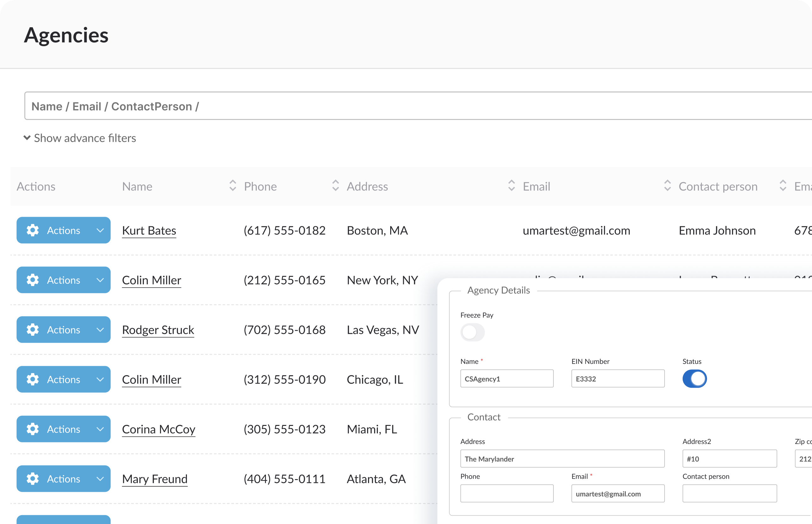The image size is (812, 524).
Task: Sort table by Phone column arrows
Action: pyautogui.click(x=335, y=186)
